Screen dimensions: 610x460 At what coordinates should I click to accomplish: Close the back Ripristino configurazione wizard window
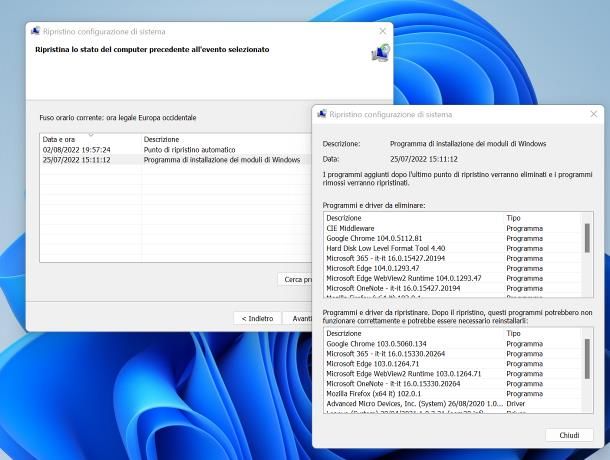point(382,31)
